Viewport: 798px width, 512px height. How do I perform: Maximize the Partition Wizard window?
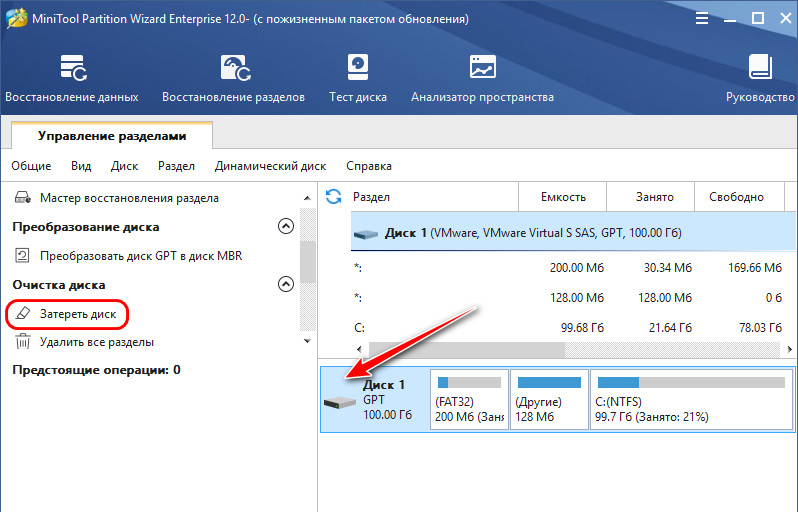758,19
